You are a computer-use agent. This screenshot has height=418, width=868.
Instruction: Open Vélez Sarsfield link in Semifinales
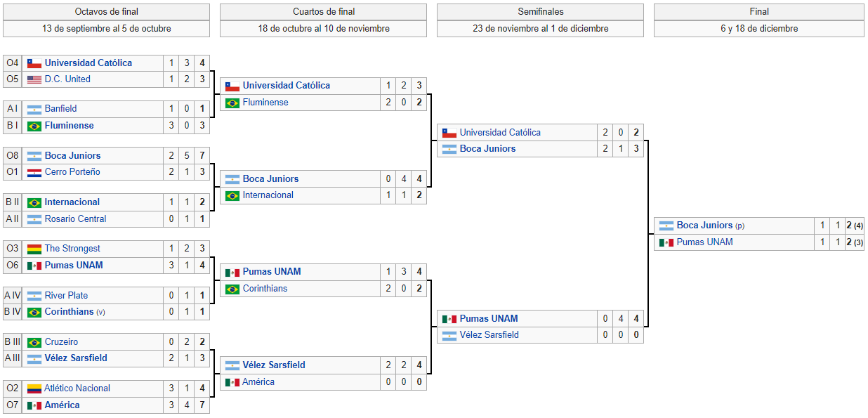[x=489, y=334]
